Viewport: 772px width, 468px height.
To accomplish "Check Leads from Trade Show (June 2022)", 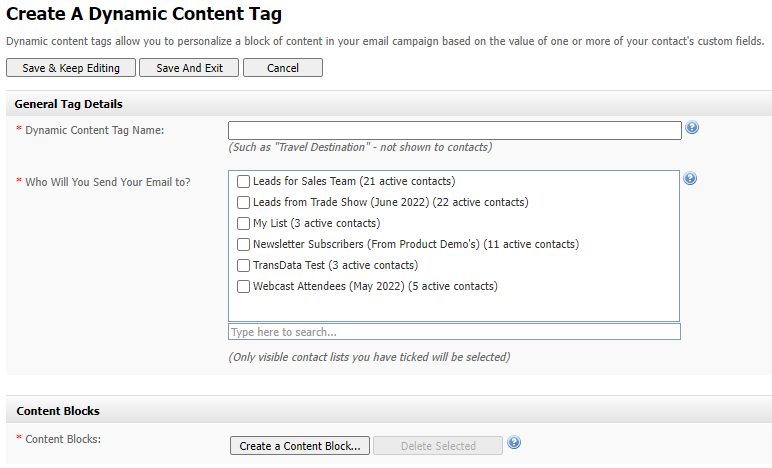I will click(x=243, y=203).
